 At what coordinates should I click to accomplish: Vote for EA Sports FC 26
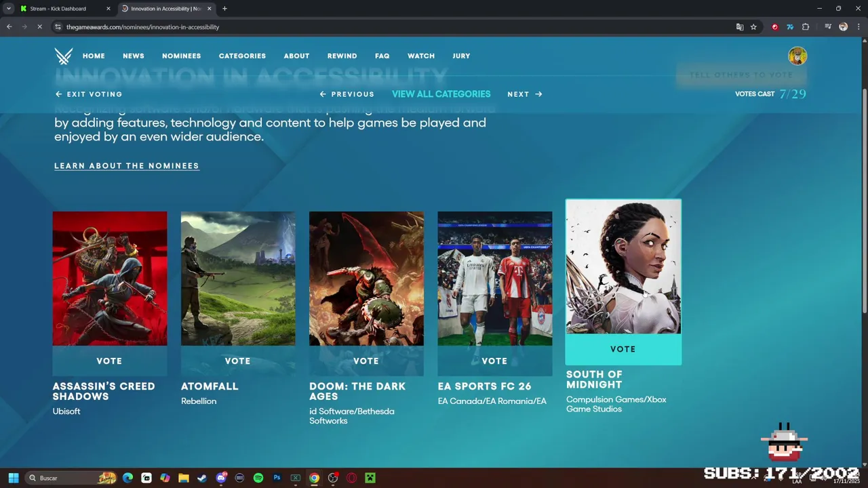(494, 361)
